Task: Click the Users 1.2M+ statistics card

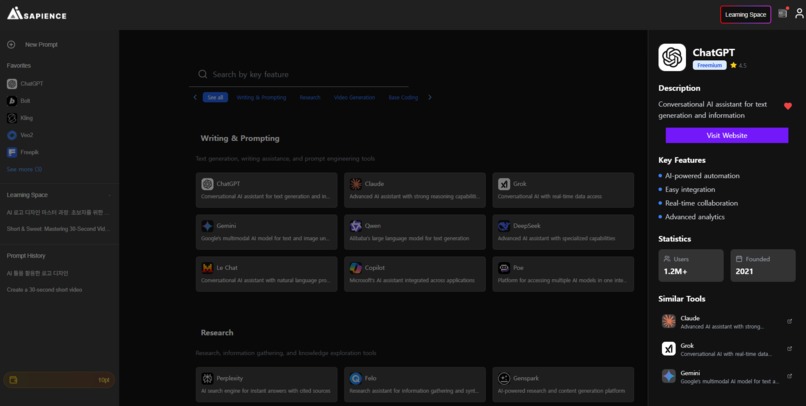Action: click(x=691, y=266)
